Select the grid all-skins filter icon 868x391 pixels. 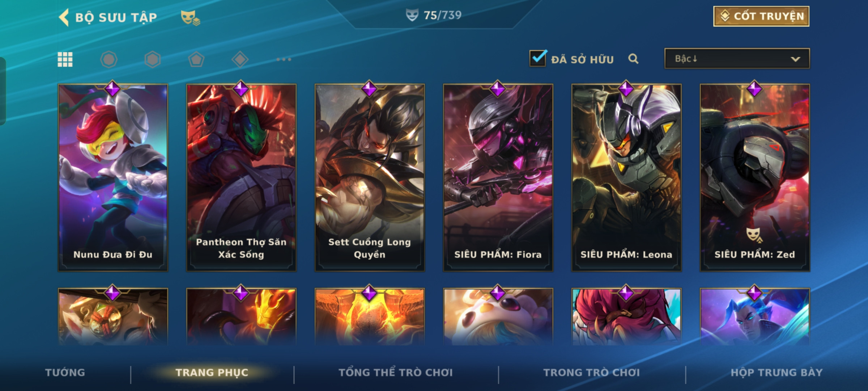point(65,59)
